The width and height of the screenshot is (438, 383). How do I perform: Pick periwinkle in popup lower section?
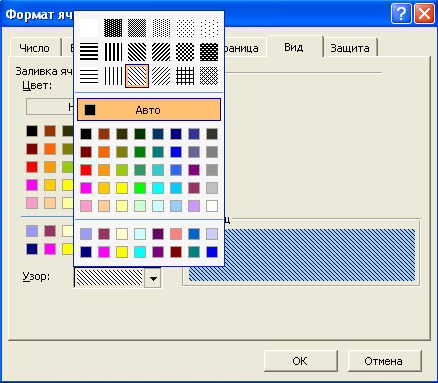pos(86,234)
